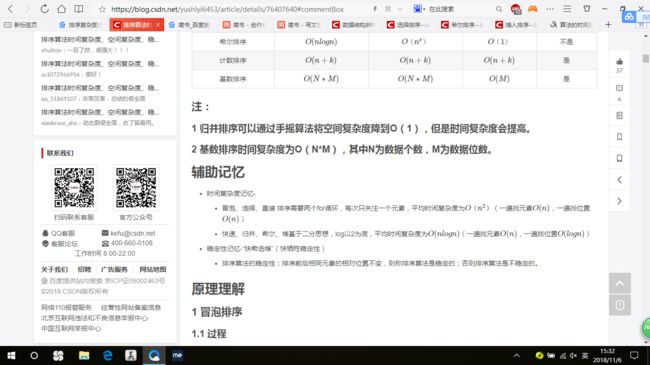Click the search box in browser toolbar
The height and width of the screenshot is (365, 650).
click(x=460, y=9)
